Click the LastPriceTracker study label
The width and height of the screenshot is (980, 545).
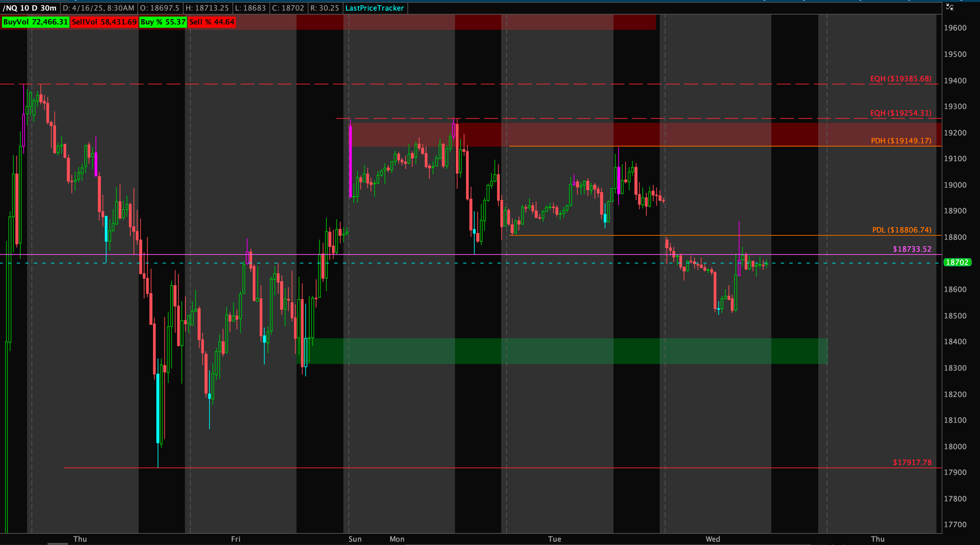(374, 8)
